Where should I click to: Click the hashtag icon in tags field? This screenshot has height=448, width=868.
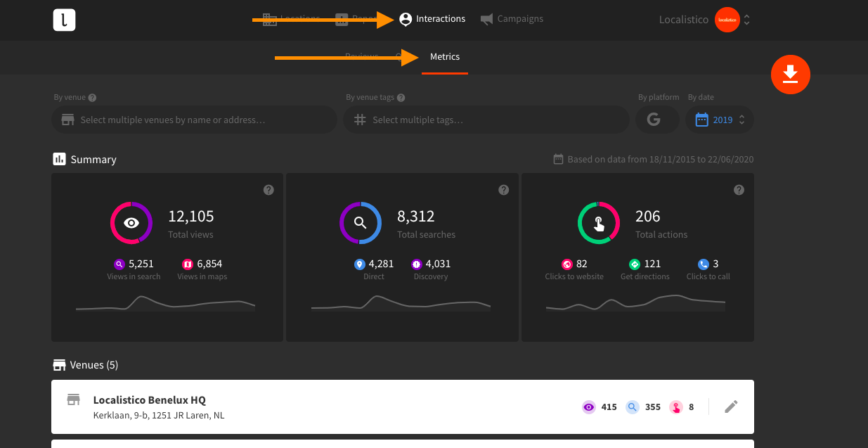tap(360, 120)
